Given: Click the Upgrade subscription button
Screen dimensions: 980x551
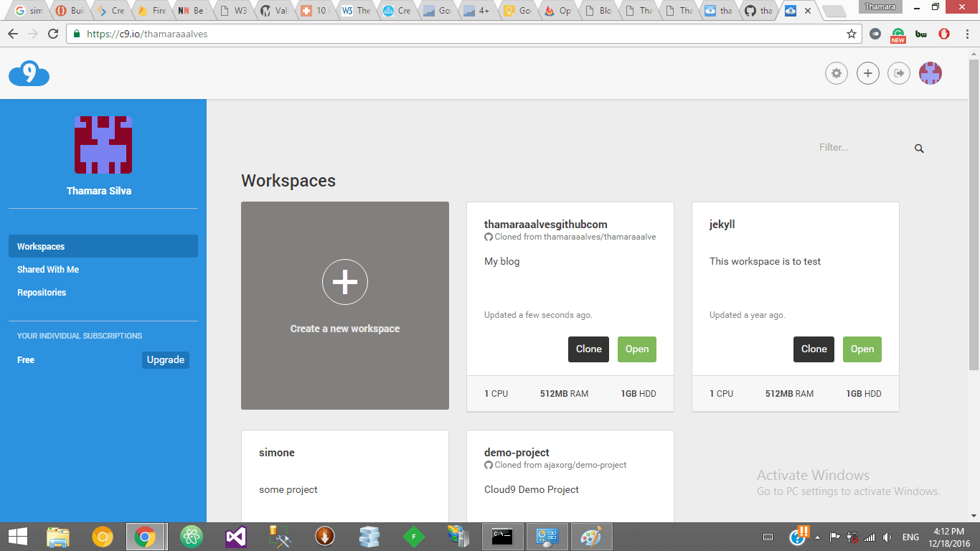Looking at the screenshot, I should (166, 360).
